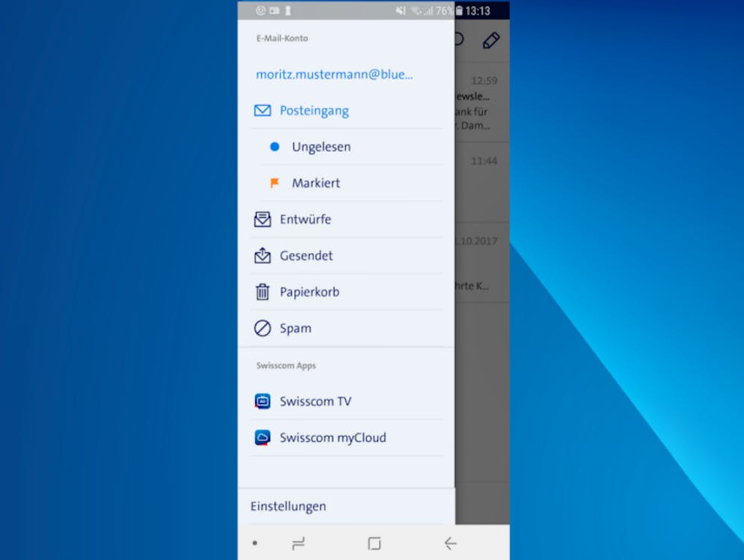Tap the battery icon in status bar

[459, 10]
